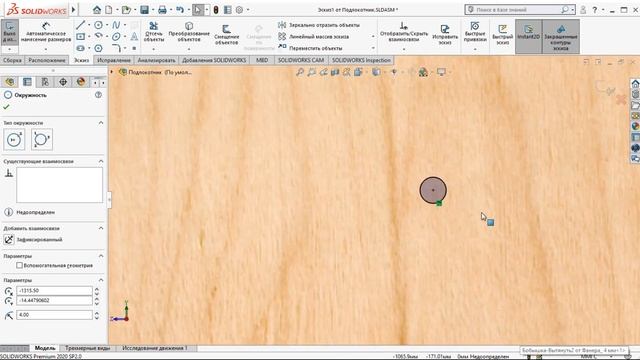Click the Trim Entities tool (Отсечь объекты)
The image size is (640, 360).
(x=154, y=32)
